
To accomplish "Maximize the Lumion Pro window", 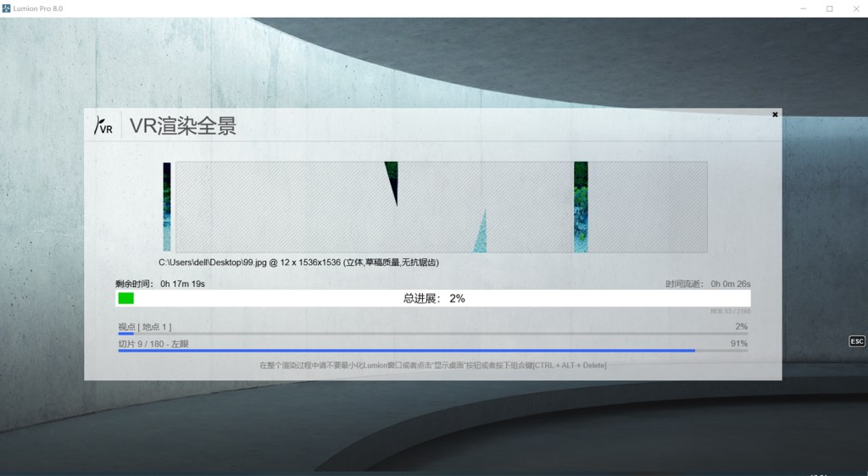I will pos(829,8).
